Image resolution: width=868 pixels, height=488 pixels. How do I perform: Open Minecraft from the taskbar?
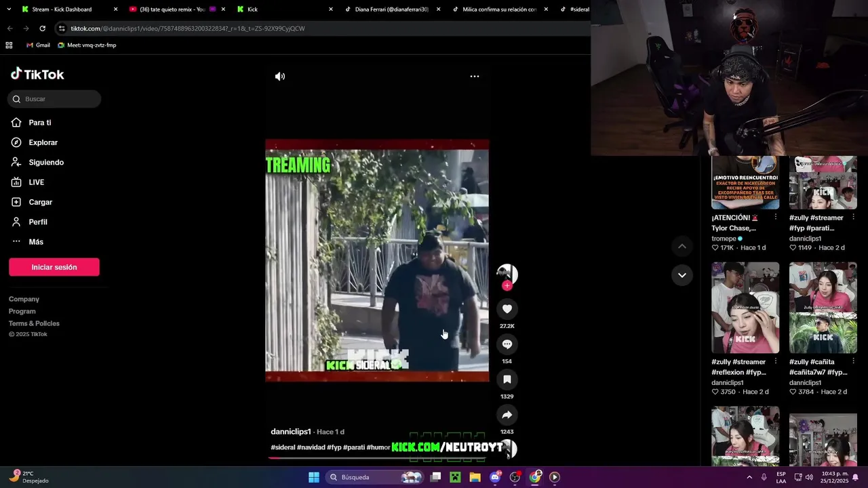point(455,477)
